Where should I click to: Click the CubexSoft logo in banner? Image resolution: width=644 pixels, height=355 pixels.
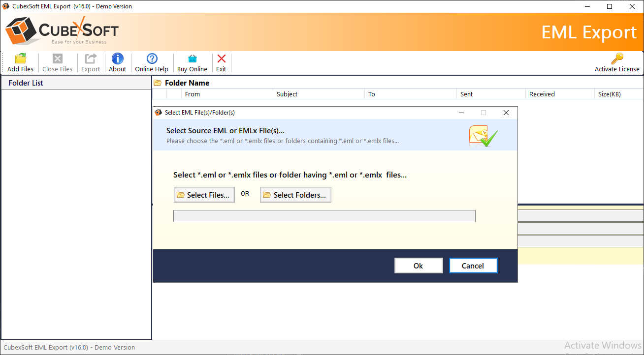point(62,32)
